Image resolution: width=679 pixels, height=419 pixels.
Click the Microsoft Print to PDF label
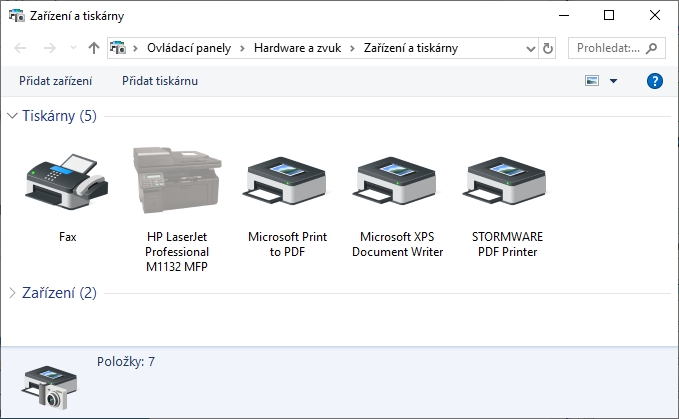[287, 244]
